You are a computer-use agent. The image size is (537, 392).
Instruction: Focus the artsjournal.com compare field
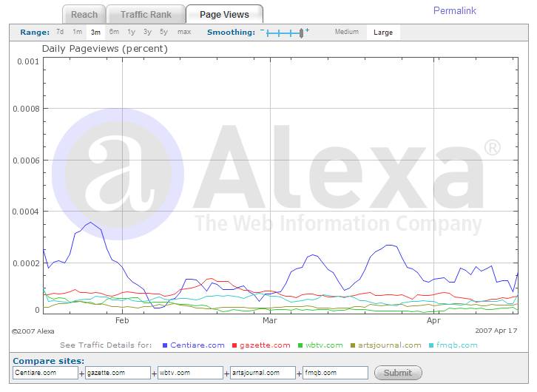click(x=263, y=373)
